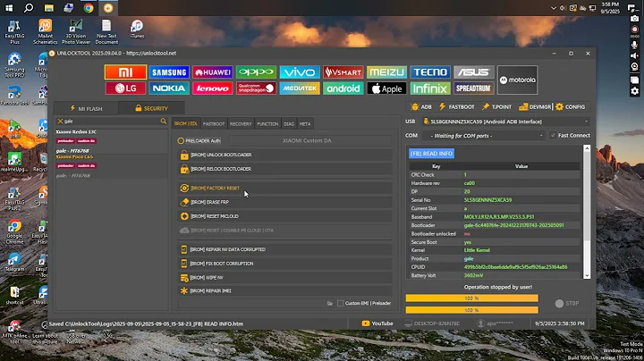Viewport: 644px width, 361px height.
Task: Open File Explorer from the taskbar
Action: click(x=49, y=8)
